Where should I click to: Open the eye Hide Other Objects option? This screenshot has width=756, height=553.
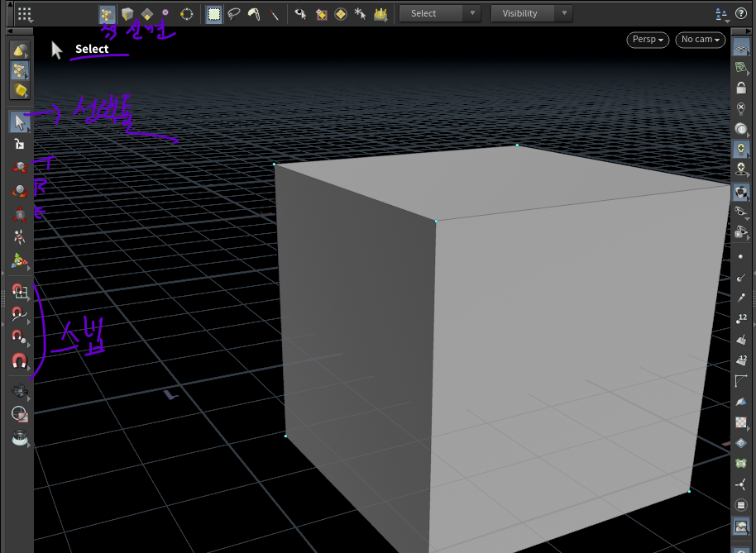click(x=741, y=212)
